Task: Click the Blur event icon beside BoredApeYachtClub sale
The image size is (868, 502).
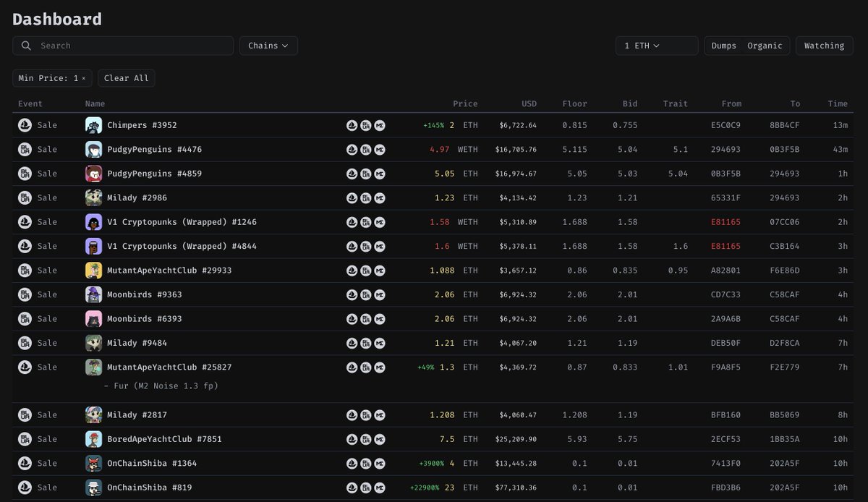Action: click(24, 438)
